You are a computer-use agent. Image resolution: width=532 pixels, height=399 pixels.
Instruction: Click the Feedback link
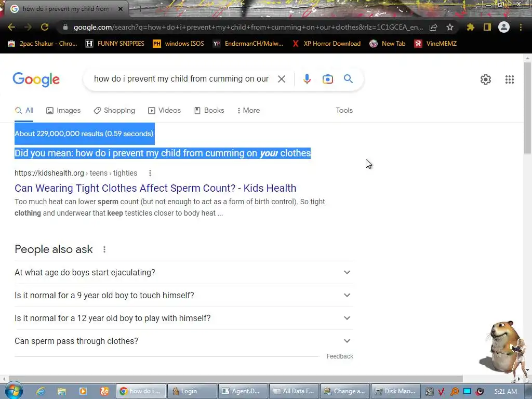tap(340, 356)
